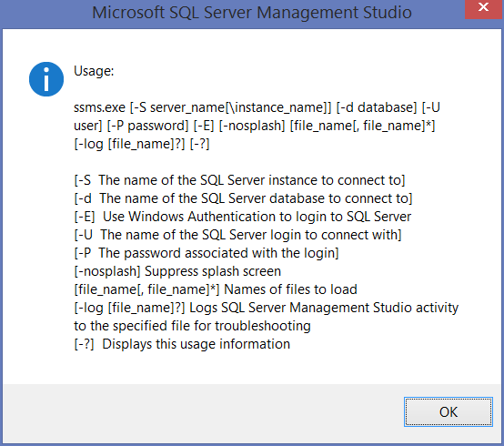Click the -? Displays this usage information line
This screenshot has width=504, height=446.
[182, 344]
